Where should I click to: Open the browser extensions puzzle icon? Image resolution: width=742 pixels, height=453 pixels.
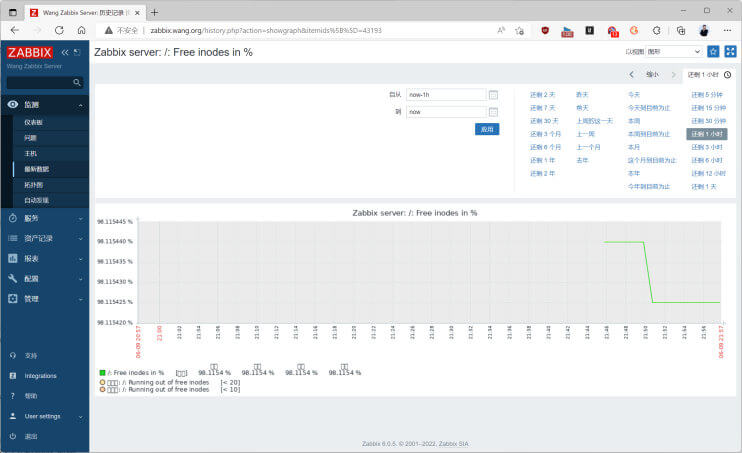coord(656,30)
